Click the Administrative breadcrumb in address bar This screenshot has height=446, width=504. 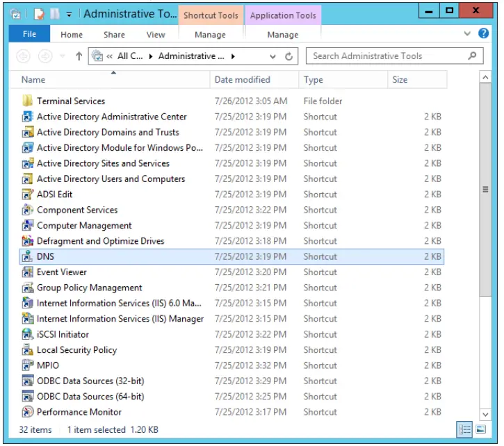coord(191,56)
